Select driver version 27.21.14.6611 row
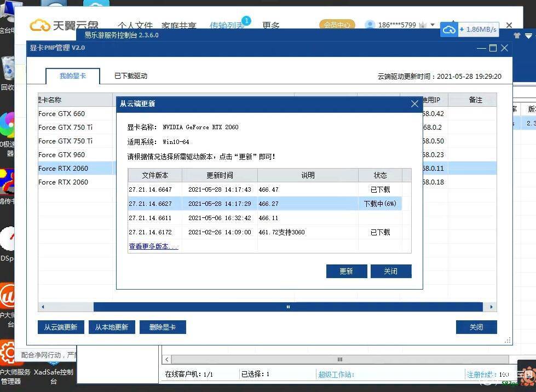This screenshot has height=392, width=536. point(265,218)
